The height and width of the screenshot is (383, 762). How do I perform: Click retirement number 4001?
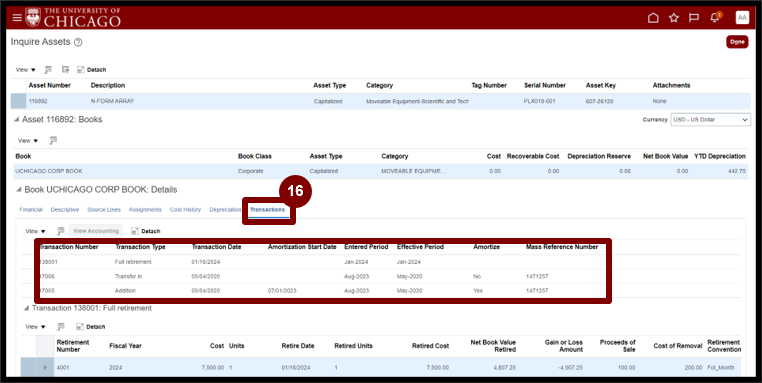pos(63,367)
